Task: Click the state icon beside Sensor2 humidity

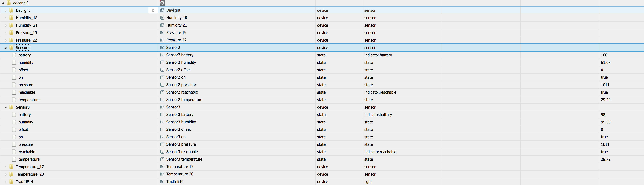Action: pyautogui.click(x=162, y=62)
